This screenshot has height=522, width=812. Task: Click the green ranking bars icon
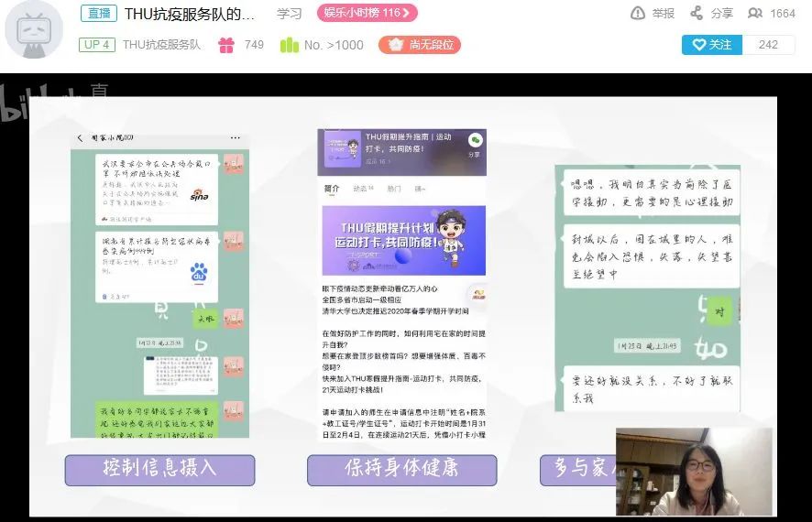pos(289,45)
